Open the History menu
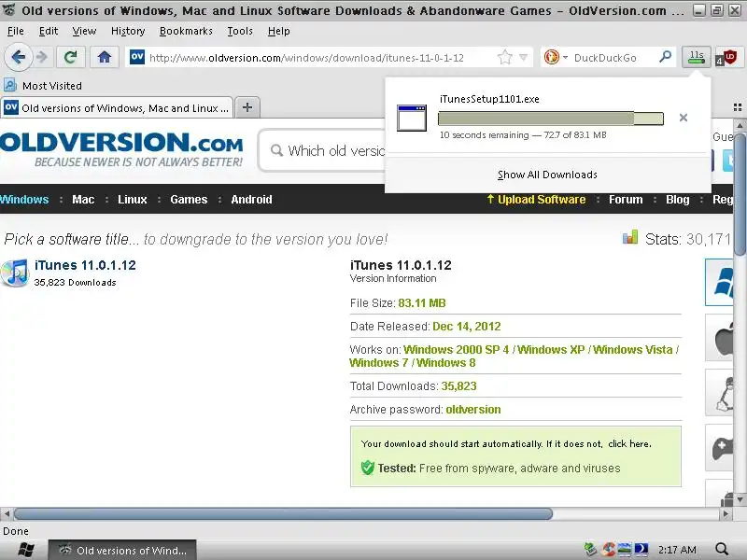The image size is (747, 560). coord(128,31)
